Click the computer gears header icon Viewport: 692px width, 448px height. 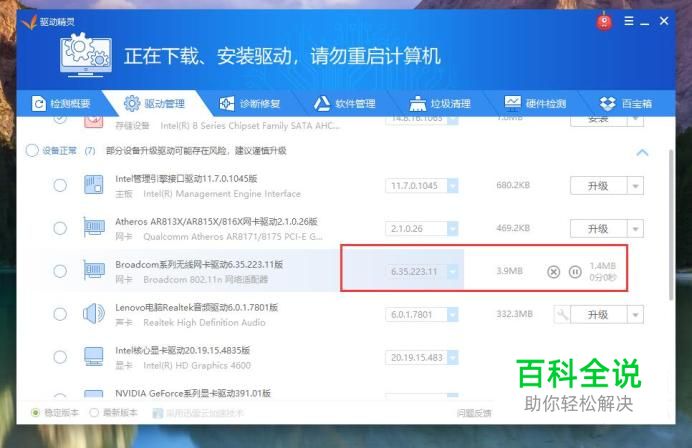tap(86, 55)
